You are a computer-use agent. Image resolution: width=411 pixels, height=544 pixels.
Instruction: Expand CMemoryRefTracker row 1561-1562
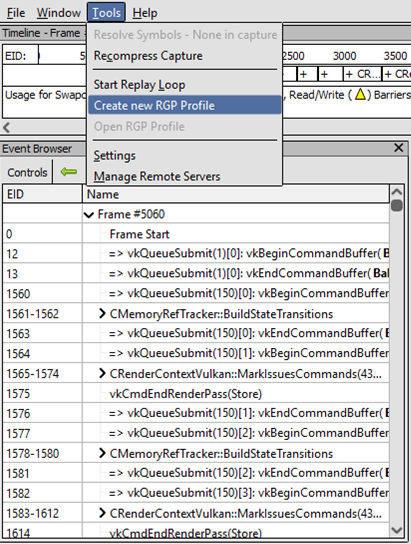tap(102, 314)
